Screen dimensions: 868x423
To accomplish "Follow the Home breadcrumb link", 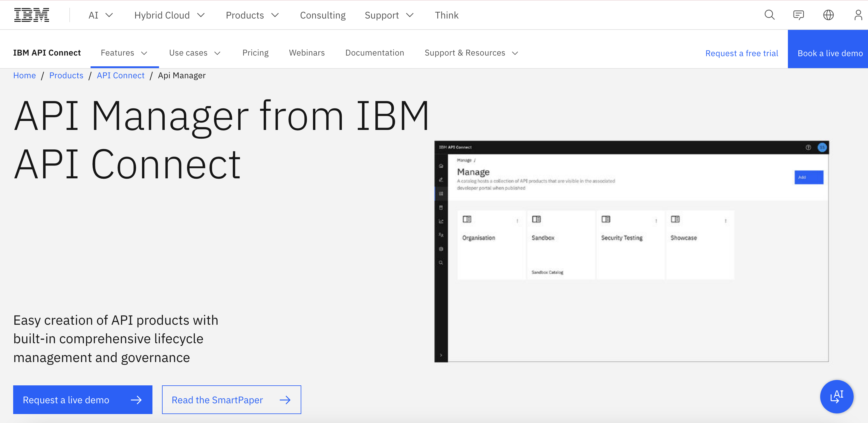I will pyautogui.click(x=25, y=76).
